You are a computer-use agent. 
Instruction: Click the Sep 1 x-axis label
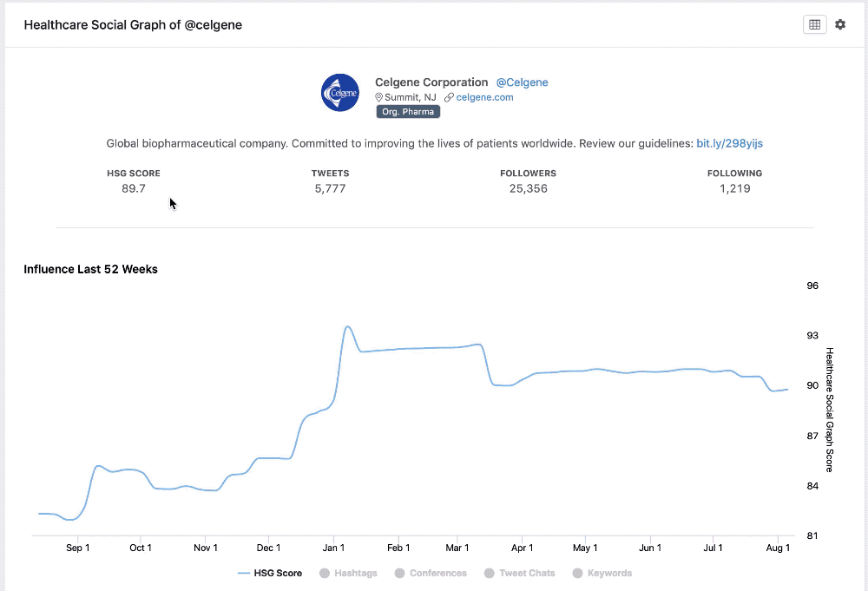click(77, 548)
